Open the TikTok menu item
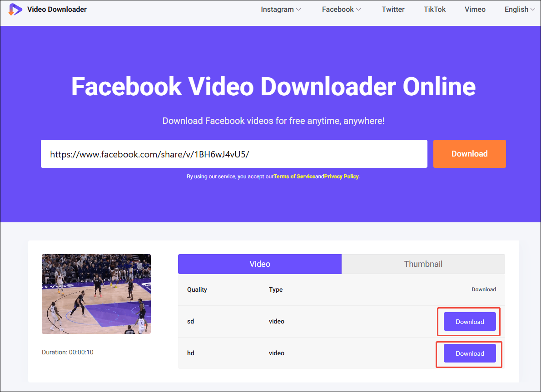This screenshot has height=392, width=541. point(434,10)
